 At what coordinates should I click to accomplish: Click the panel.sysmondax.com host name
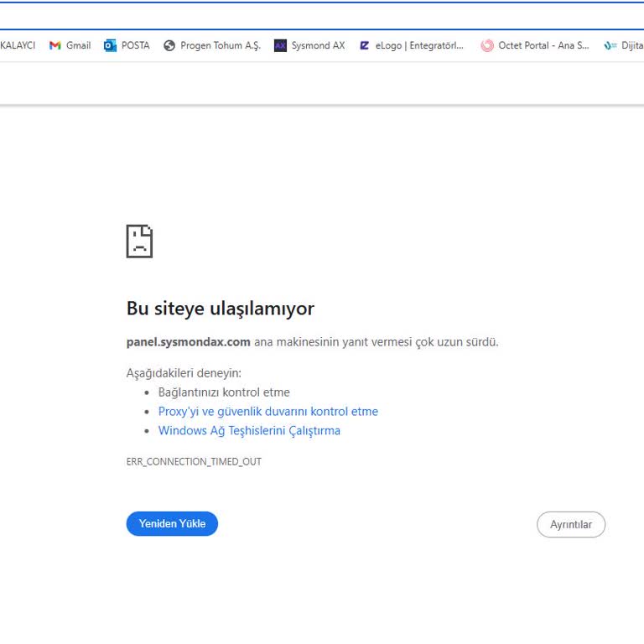[188, 342]
